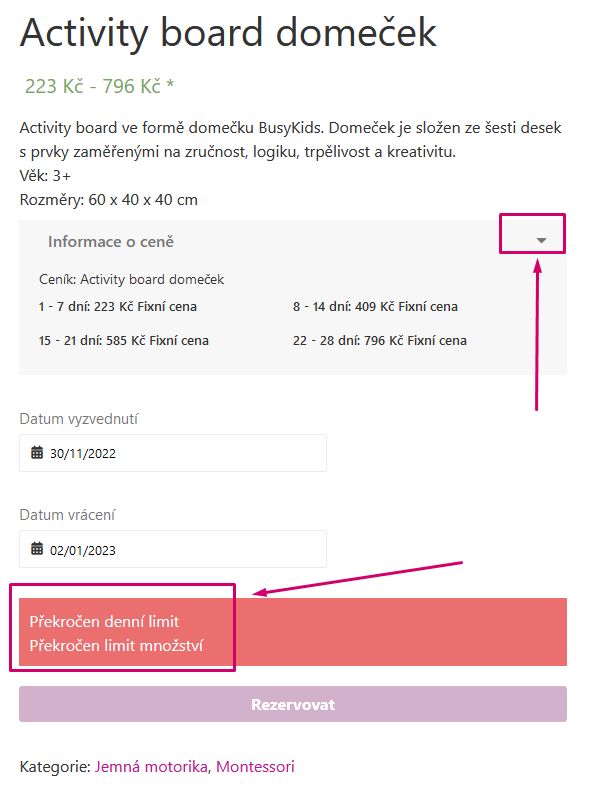Click the 223 Kč - 796 Kč price range
This screenshot has width=614, height=802.
click(100, 86)
